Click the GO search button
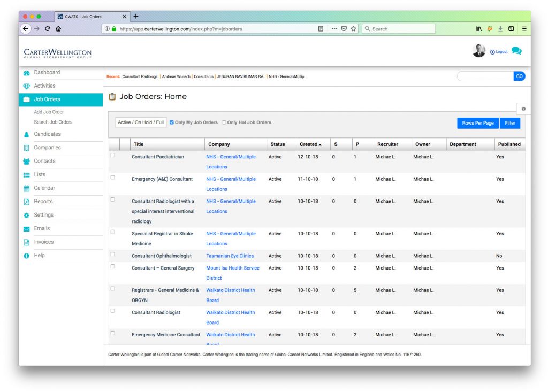Screen dimensions: 548x392 (x=519, y=76)
